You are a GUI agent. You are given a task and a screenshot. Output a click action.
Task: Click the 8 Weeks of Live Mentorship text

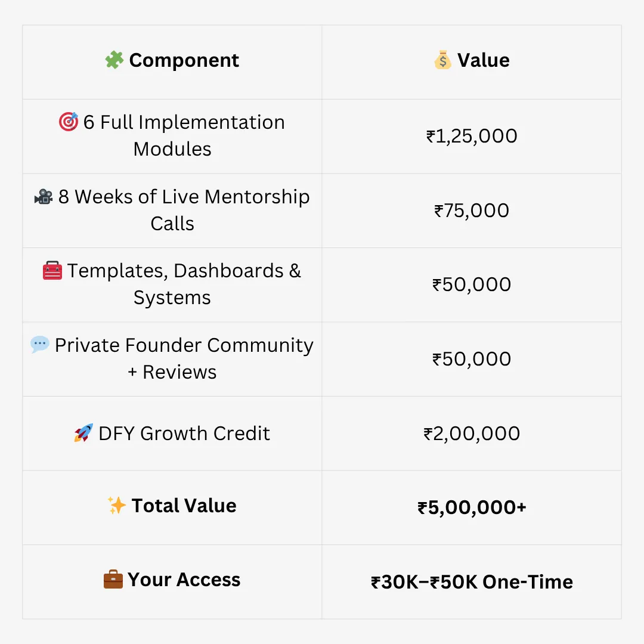point(184,197)
